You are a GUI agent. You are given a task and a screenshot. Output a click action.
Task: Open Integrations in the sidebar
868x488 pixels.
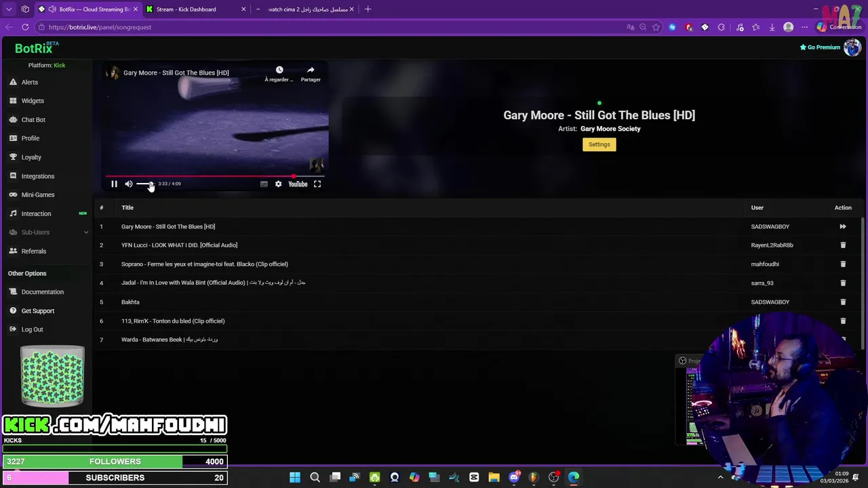pyautogui.click(x=37, y=176)
